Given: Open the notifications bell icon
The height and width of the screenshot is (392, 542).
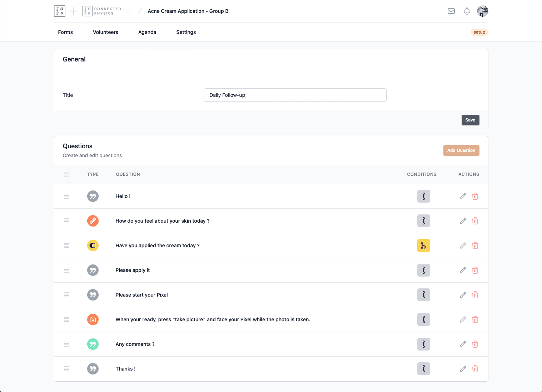Looking at the screenshot, I should click(x=467, y=11).
